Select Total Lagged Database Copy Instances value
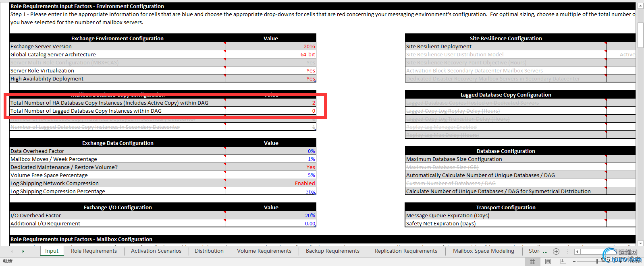The height and width of the screenshot is (266, 644). [x=271, y=111]
